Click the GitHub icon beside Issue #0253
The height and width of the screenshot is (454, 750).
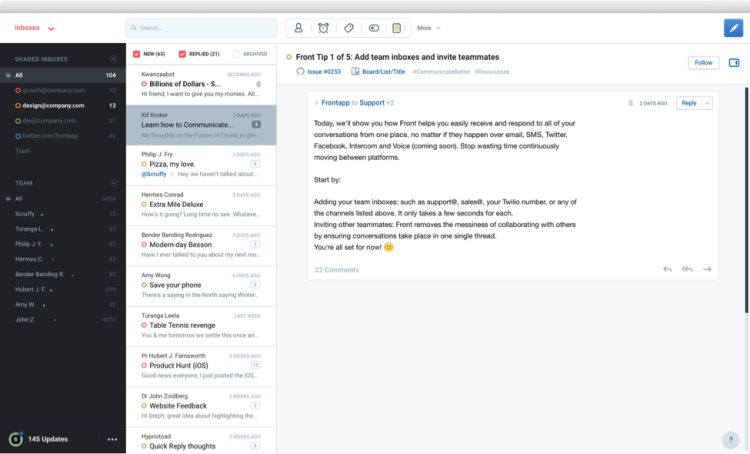click(300, 71)
